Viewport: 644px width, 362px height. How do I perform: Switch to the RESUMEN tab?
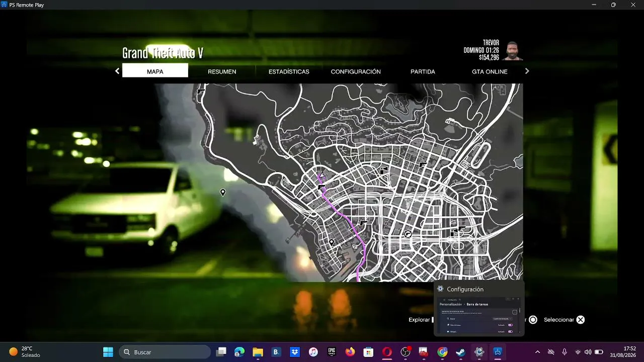[x=222, y=71]
